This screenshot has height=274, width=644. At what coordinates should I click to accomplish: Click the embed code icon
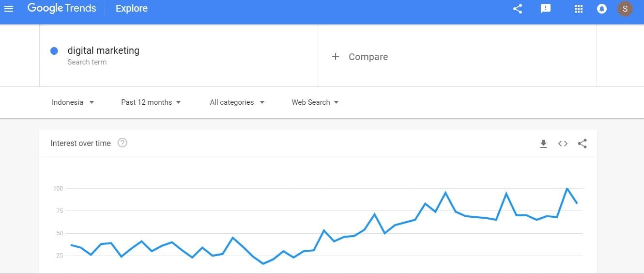[x=563, y=144]
